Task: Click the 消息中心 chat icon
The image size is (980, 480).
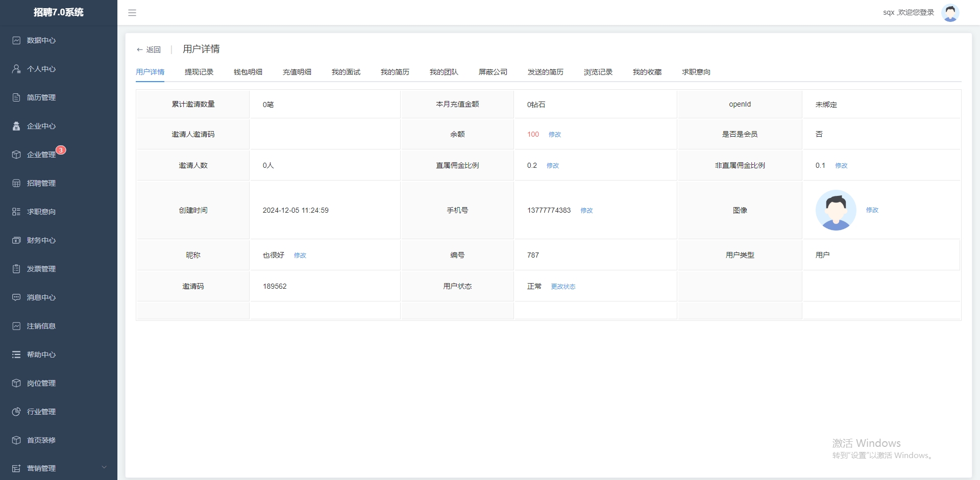Action: [x=17, y=297]
